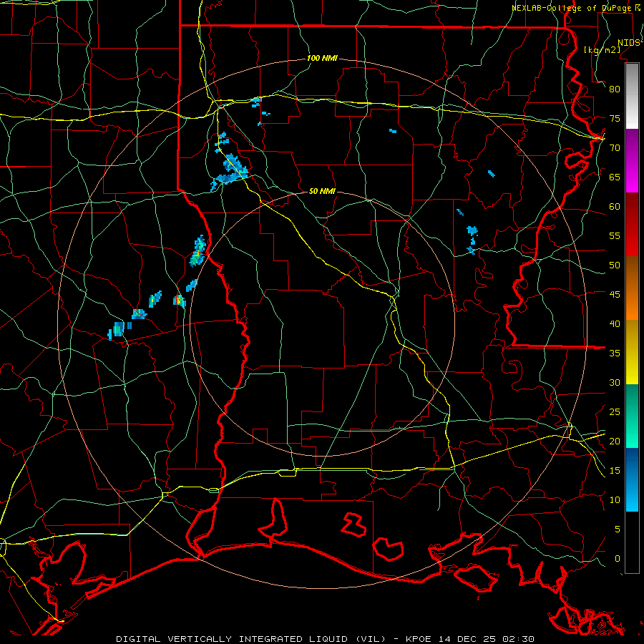Image resolution: width=644 pixels, height=644 pixels.
Task: Pick the green segment of the color bar
Action: [x=632, y=416]
